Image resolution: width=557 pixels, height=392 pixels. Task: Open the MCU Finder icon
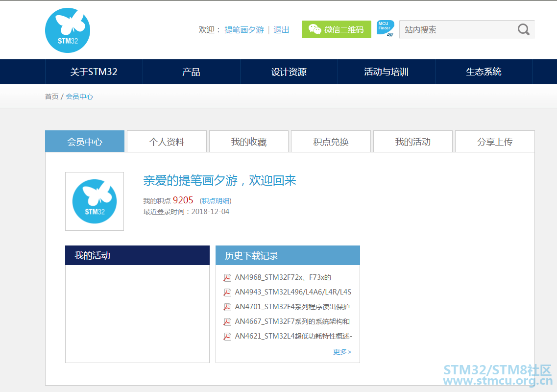386,28
